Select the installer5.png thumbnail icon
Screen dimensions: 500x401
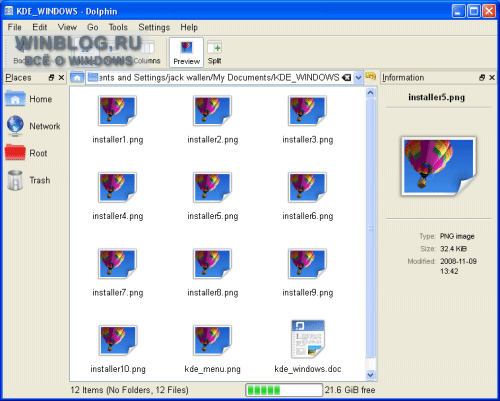pos(212,187)
